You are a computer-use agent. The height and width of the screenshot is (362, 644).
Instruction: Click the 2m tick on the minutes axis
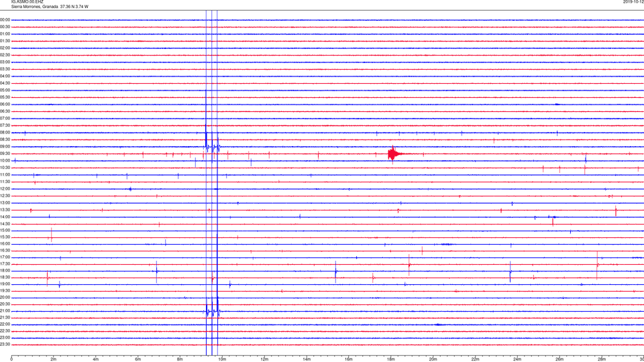click(x=54, y=359)
